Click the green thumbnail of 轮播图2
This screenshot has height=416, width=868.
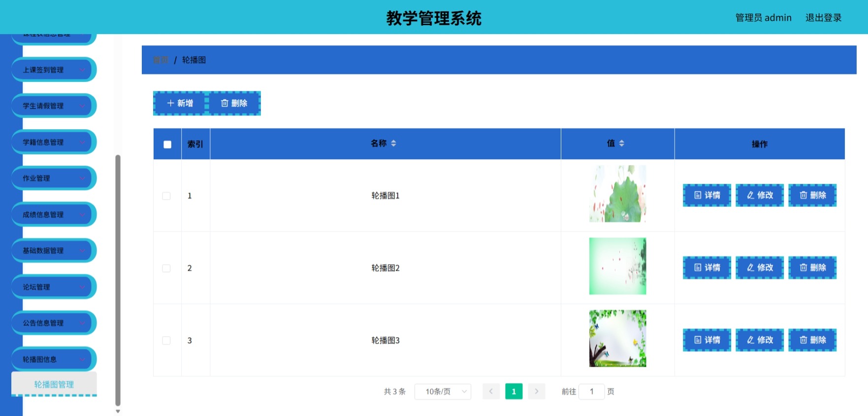(617, 266)
